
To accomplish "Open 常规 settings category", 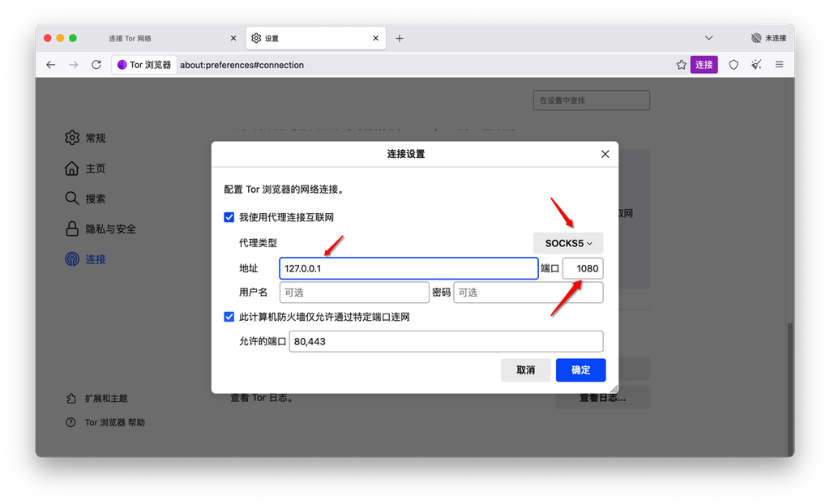I will (x=85, y=139).
